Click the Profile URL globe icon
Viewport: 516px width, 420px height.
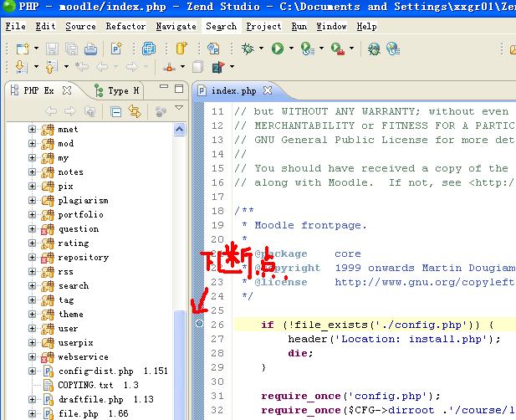point(393,49)
